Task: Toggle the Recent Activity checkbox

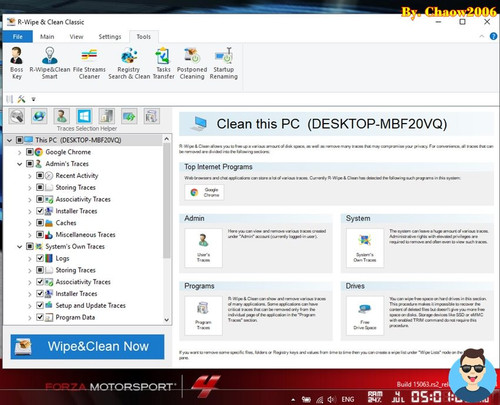Action: click(40, 175)
